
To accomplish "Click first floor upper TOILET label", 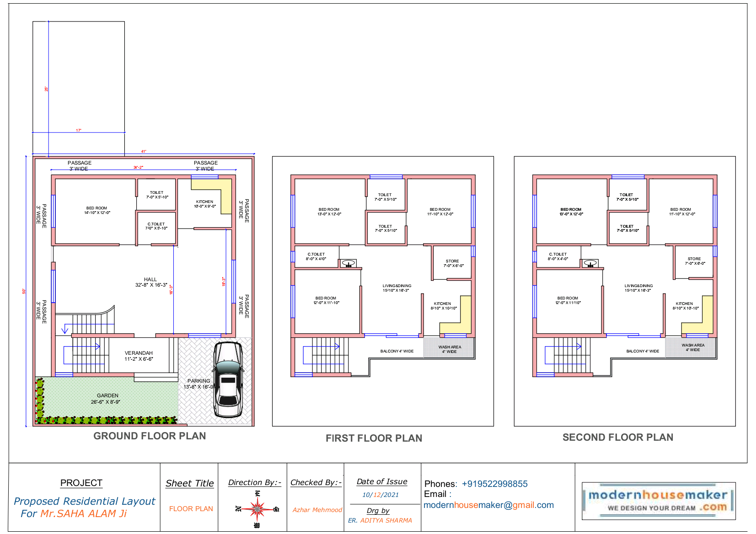I will point(385,197).
